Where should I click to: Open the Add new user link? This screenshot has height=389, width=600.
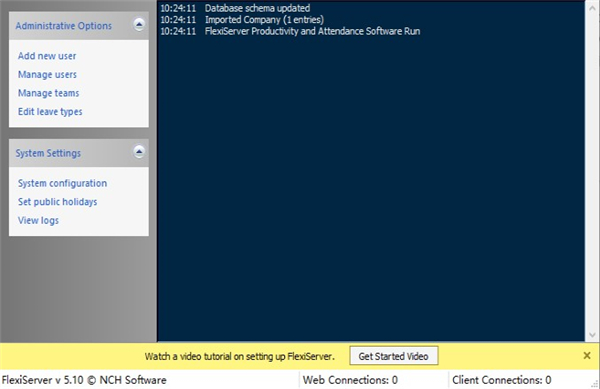click(x=47, y=56)
